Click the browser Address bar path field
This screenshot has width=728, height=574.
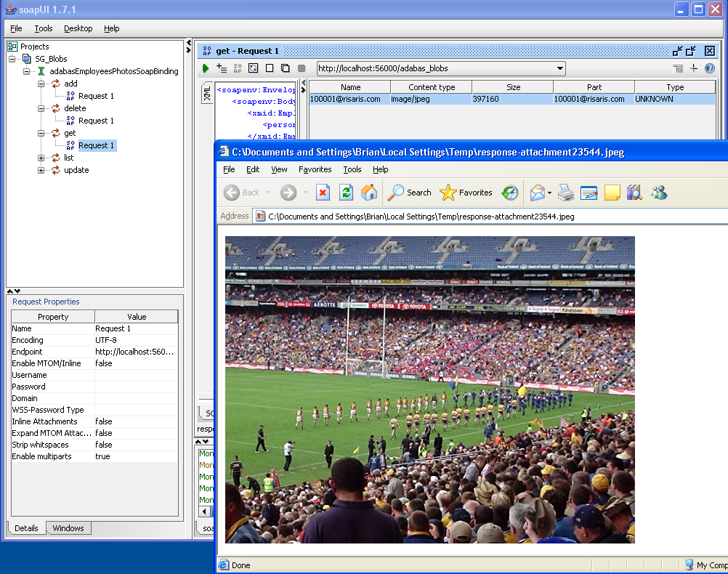tap(492, 217)
